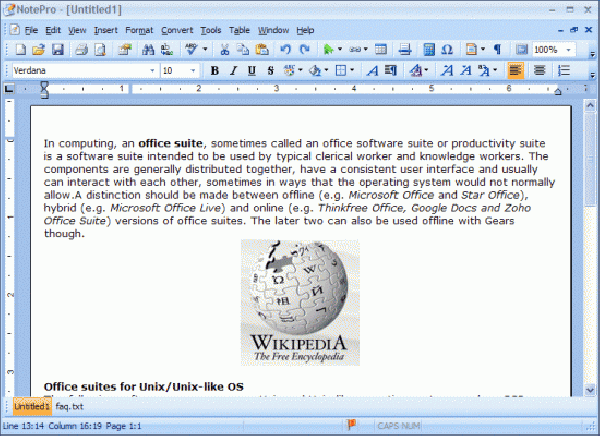Open the Insert menu

(x=106, y=30)
